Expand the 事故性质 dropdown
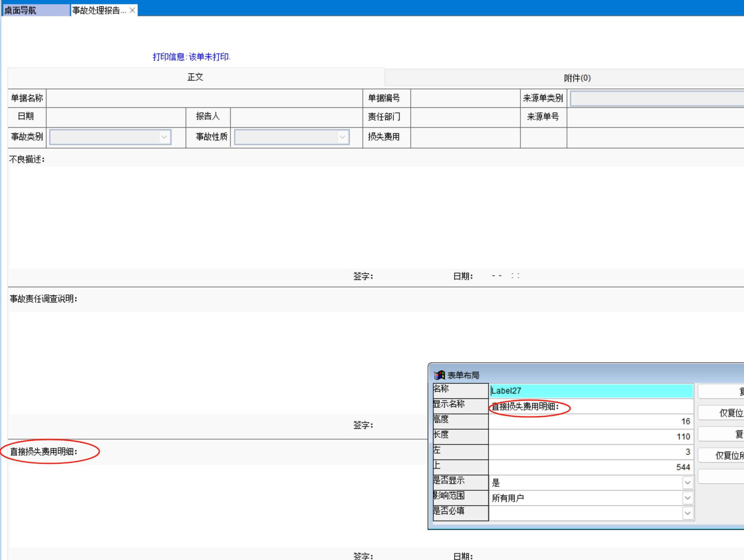This screenshot has width=744, height=560. [342, 137]
